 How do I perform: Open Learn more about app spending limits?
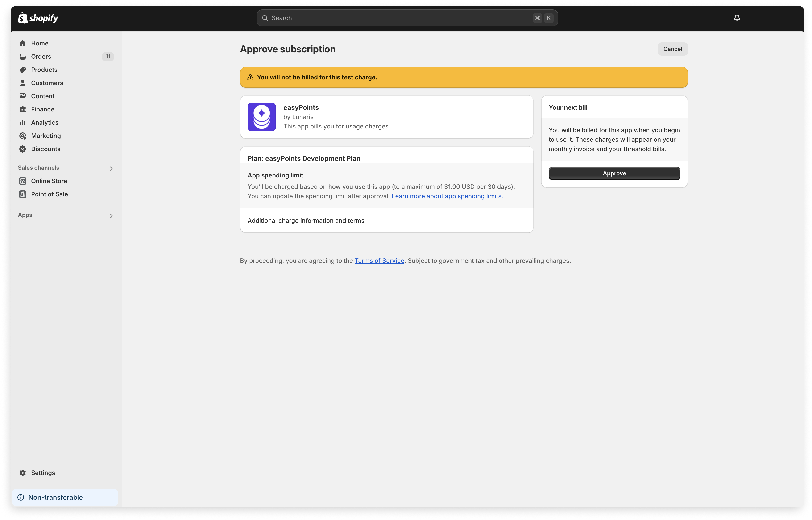[x=447, y=196]
